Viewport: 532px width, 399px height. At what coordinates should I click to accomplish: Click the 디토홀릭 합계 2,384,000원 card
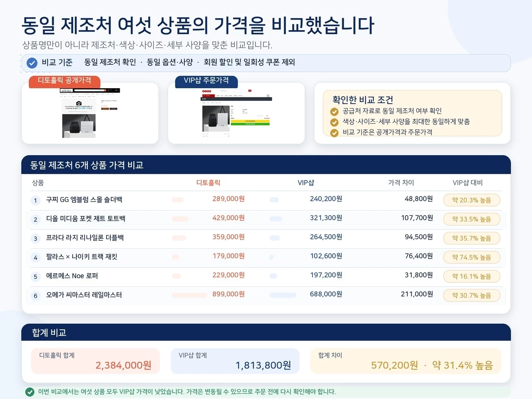pyautogui.click(x=95, y=361)
